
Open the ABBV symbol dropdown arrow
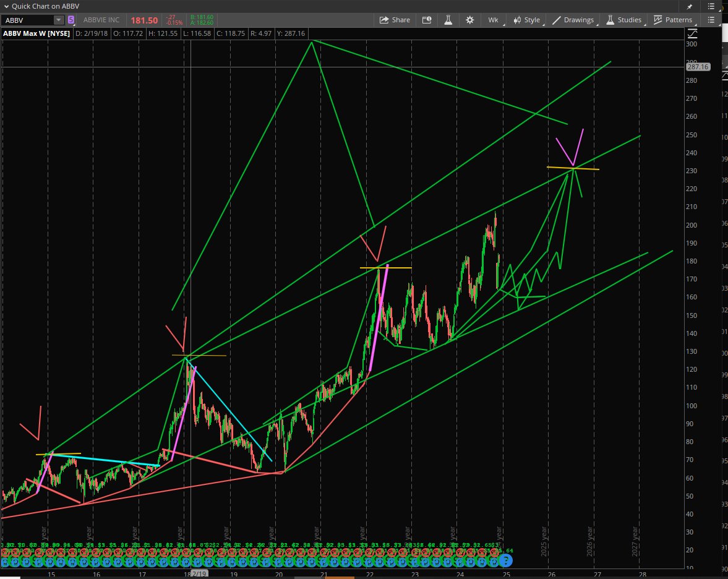tap(59, 19)
